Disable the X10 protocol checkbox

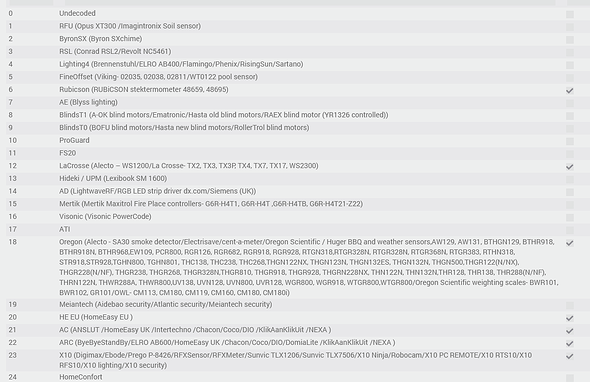click(x=570, y=356)
